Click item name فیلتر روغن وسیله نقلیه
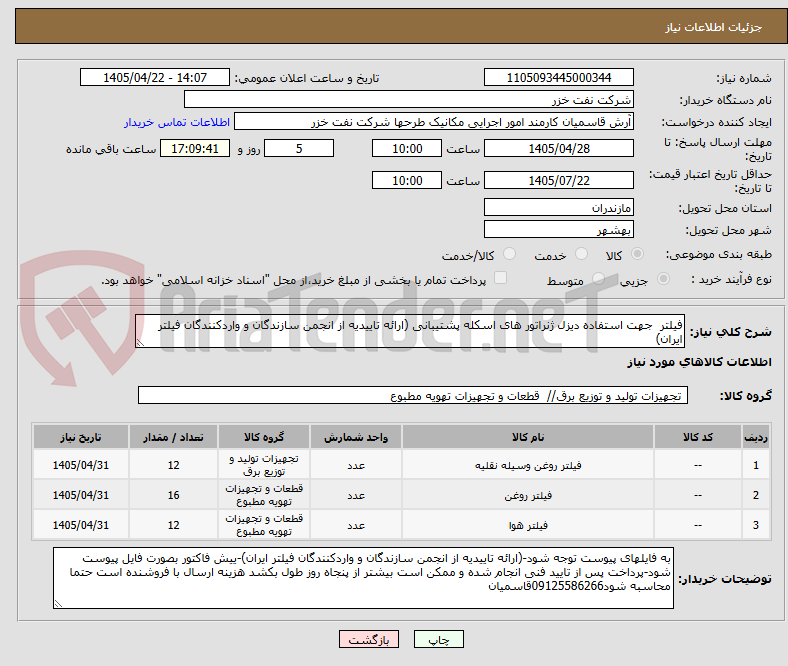Screen dimensions: 788x666 (x=528, y=465)
